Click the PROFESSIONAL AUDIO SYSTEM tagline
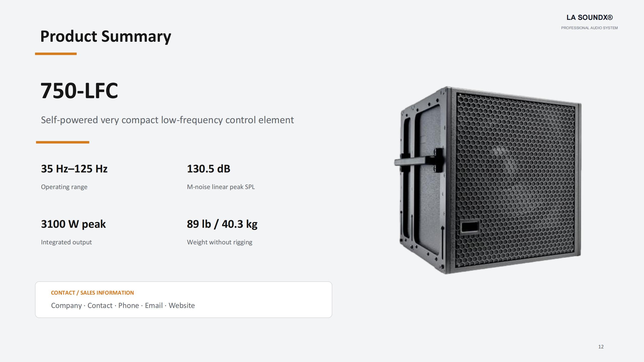The width and height of the screenshot is (644, 362). pos(589,28)
